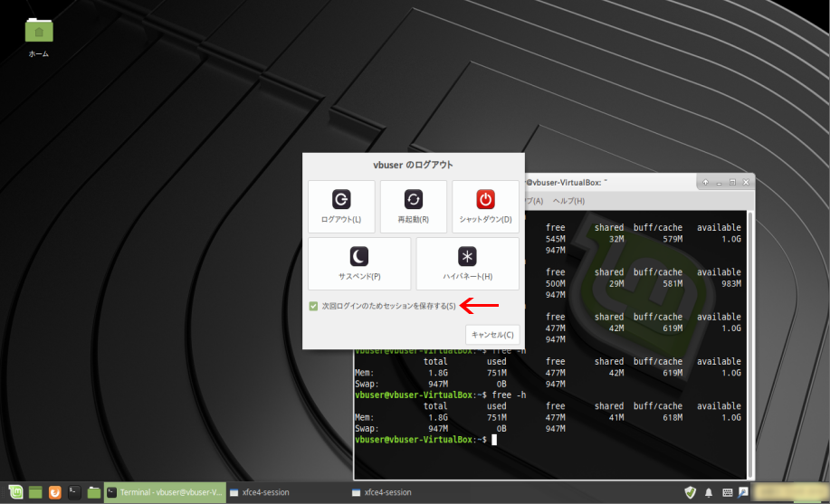Open the update manager shield tray icon
The width and height of the screenshot is (830, 504).
tap(691, 492)
